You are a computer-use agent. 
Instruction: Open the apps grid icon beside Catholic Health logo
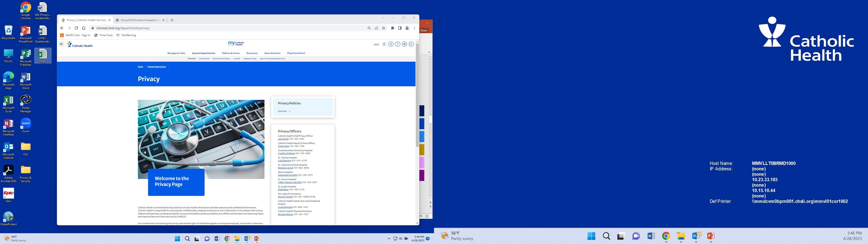(61, 44)
